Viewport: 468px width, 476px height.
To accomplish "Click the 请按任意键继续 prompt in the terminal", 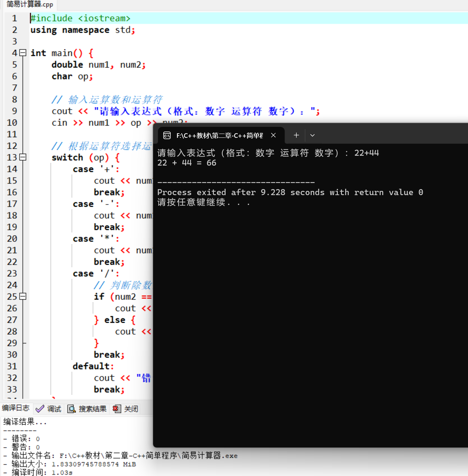I will (203, 202).
